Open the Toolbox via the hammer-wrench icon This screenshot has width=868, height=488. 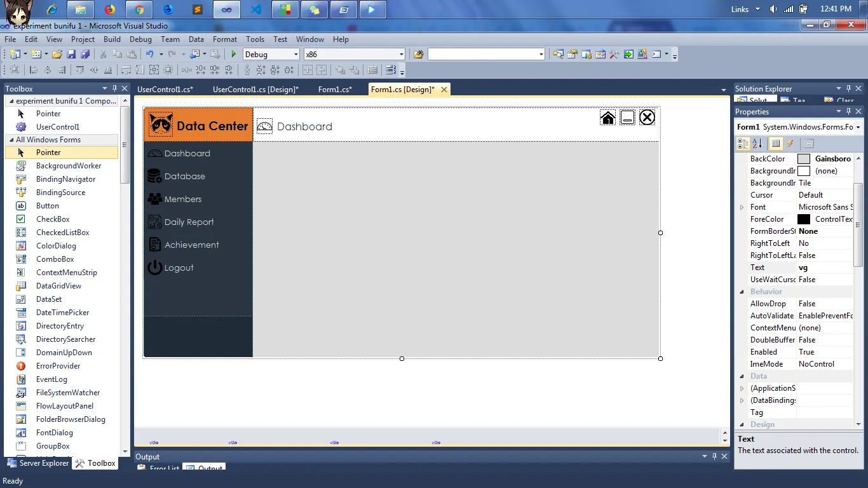[x=614, y=54]
